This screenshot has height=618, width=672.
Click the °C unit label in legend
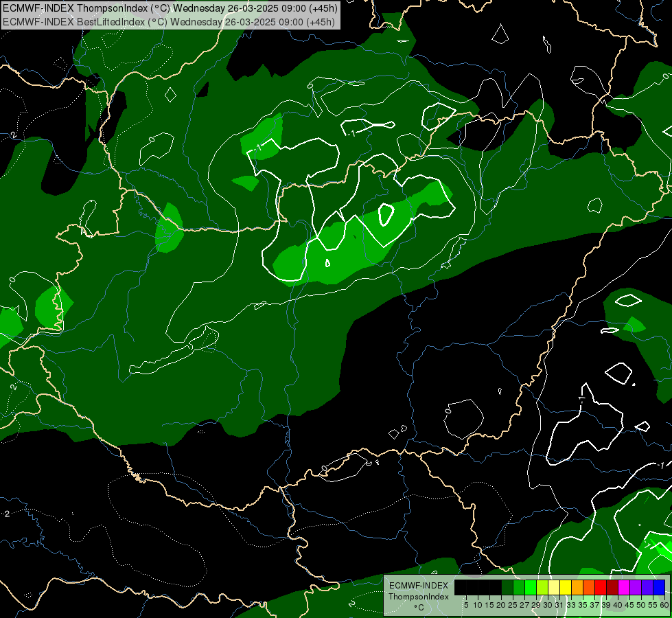[x=419, y=607]
